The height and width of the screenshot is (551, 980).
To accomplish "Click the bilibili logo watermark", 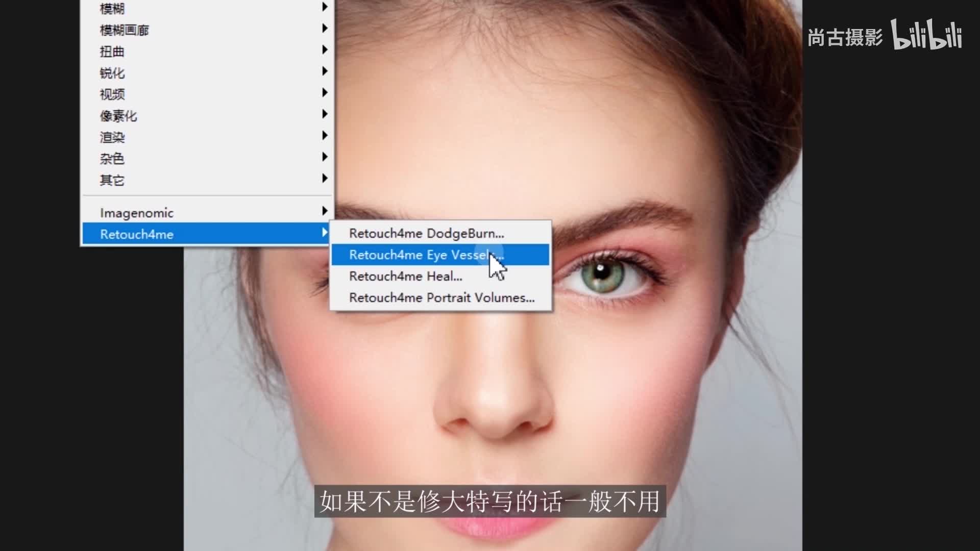I will click(926, 35).
